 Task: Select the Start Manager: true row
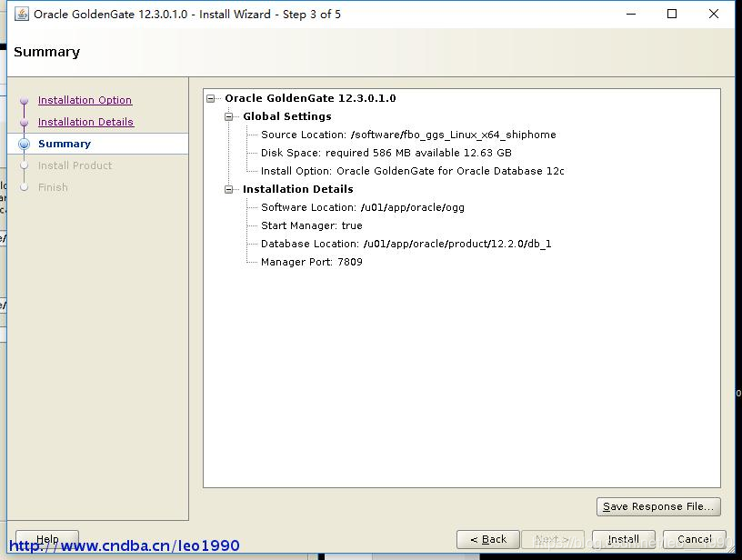tap(311, 225)
